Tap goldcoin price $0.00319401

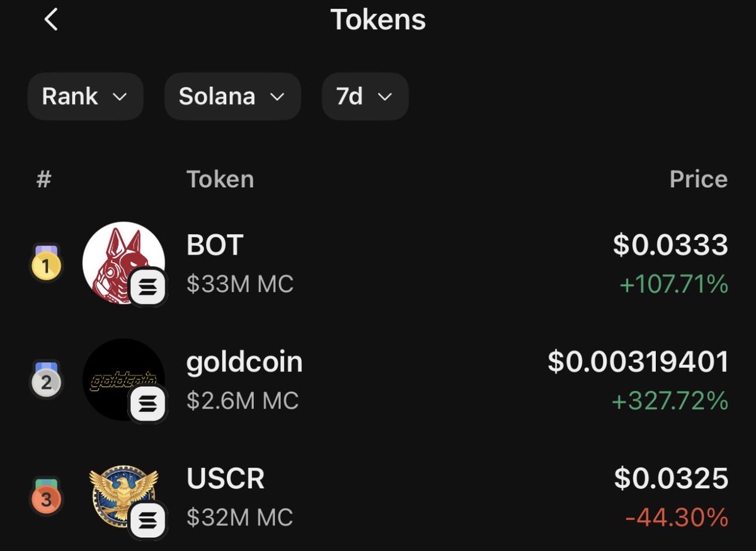638,362
